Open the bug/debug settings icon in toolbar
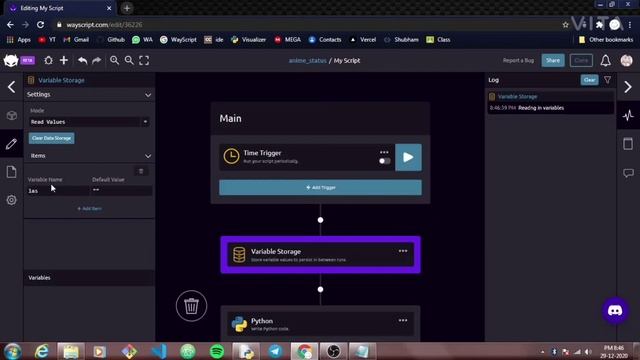 [48, 60]
